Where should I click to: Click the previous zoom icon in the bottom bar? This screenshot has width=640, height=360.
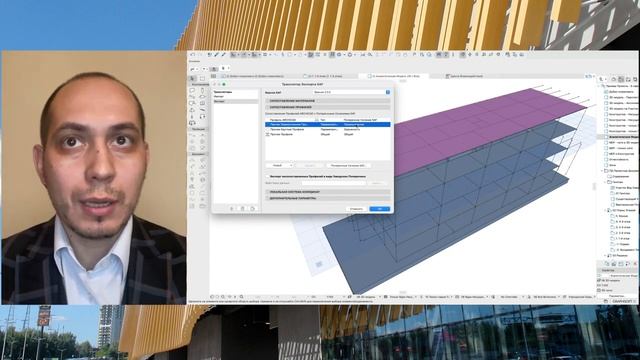(x=212, y=297)
